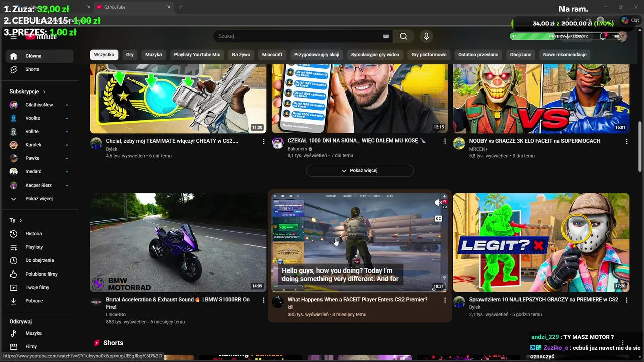Click purple BMW motorcycle thumbnail
The image size is (644, 362).
pyautogui.click(x=178, y=242)
